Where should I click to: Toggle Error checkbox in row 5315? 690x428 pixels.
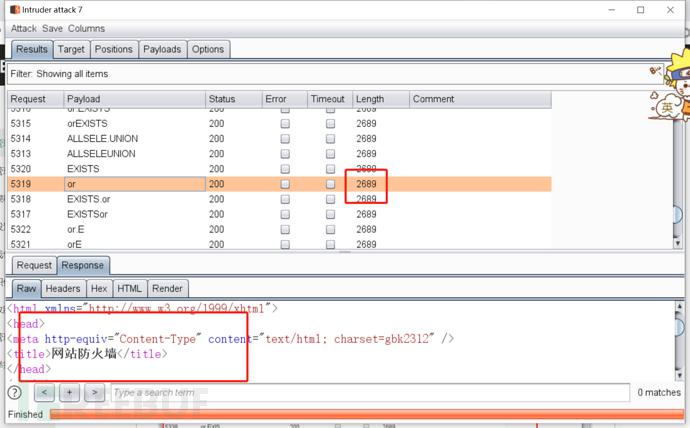(285, 124)
